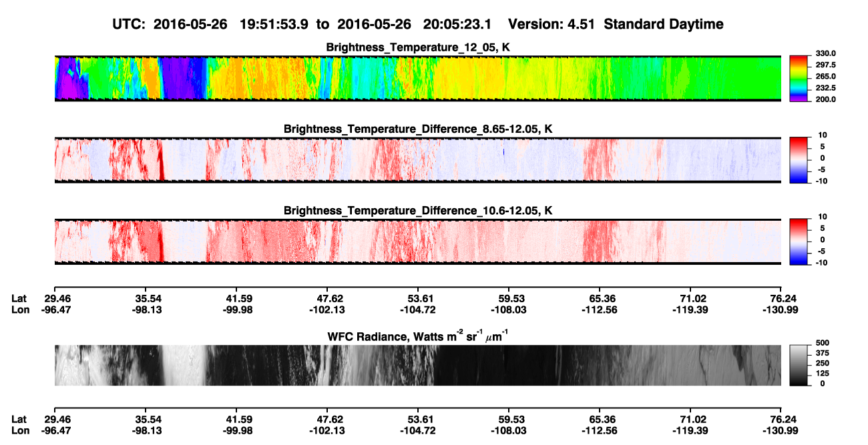The height and width of the screenshot is (445, 868).
Task: Click the 'Lon' label under the temperature difference panels
Action: pos(20,310)
